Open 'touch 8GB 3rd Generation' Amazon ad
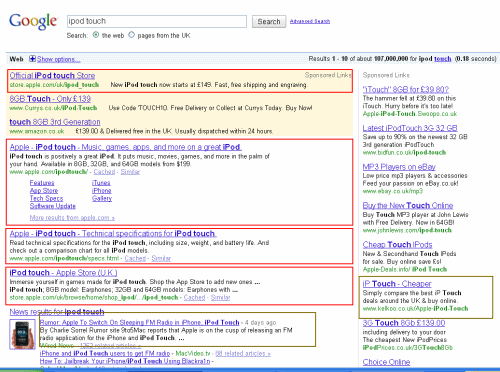The image size is (500, 372). click(x=55, y=122)
